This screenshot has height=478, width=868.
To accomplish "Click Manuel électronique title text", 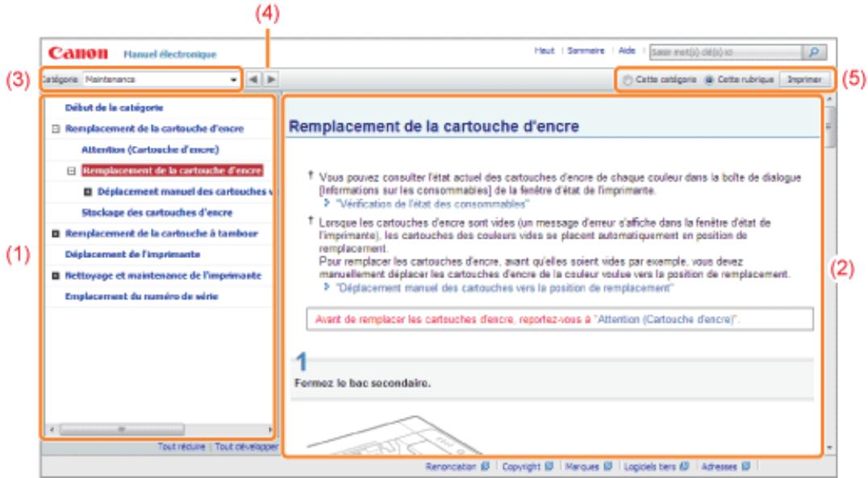I will 170,54.
